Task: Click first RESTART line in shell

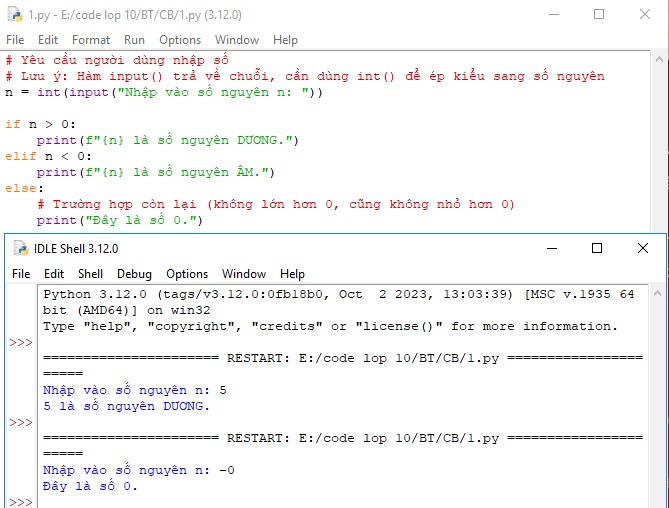Action: click(343, 358)
